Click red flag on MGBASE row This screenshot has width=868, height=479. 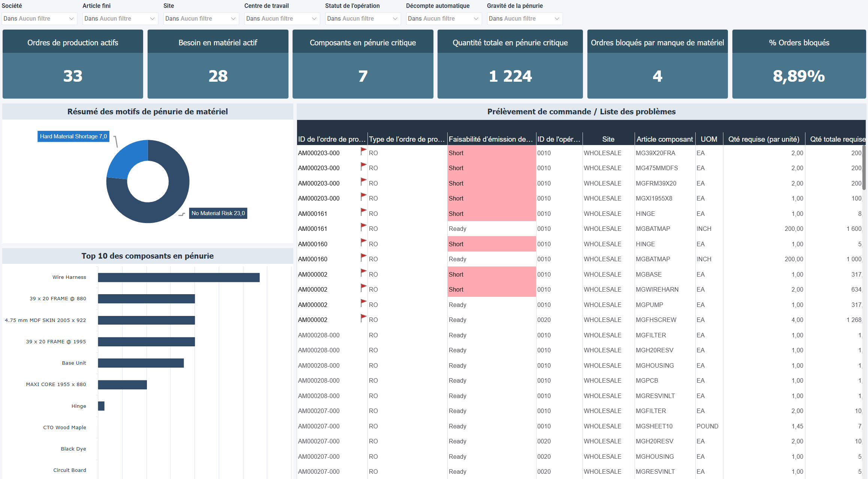[363, 272]
